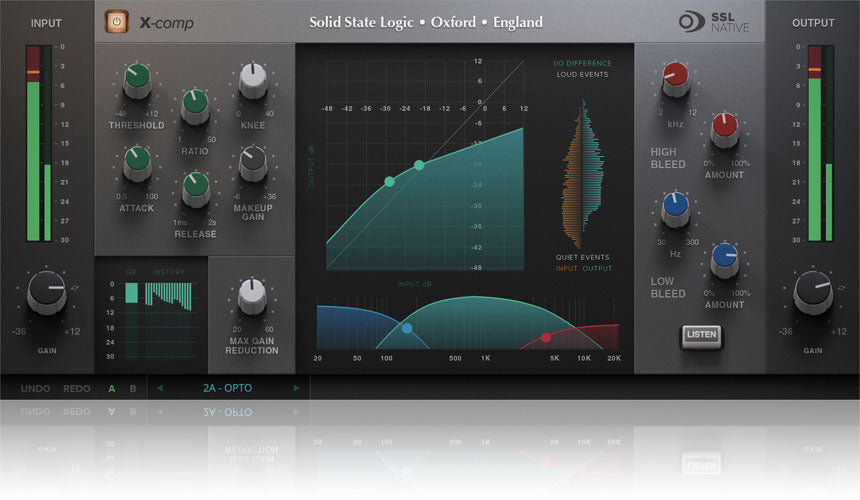Click the input level meter
The image size is (860, 500).
[39, 144]
